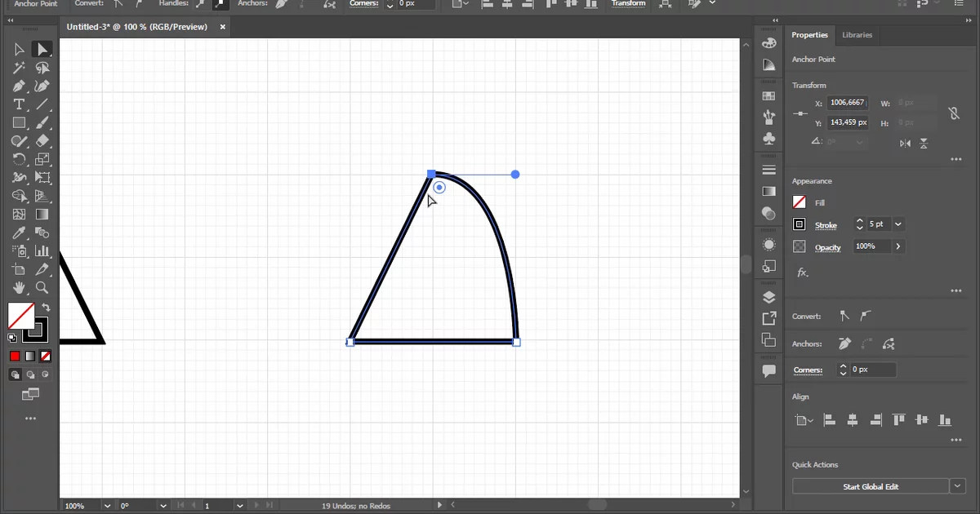The image size is (980, 514).
Task: Open the Transform menu in the control bar
Action: [x=628, y=4]
